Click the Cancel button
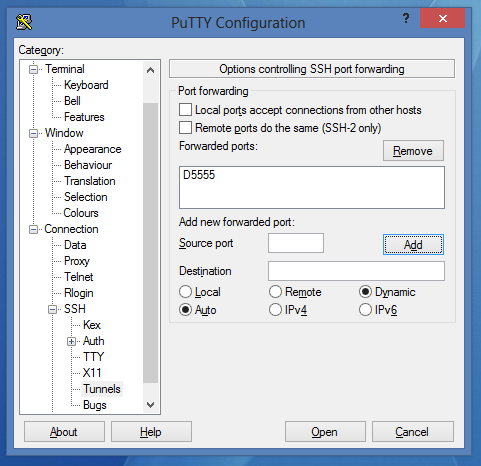Image resolution: width=481 pixels, height=466 pixels. 413,432
